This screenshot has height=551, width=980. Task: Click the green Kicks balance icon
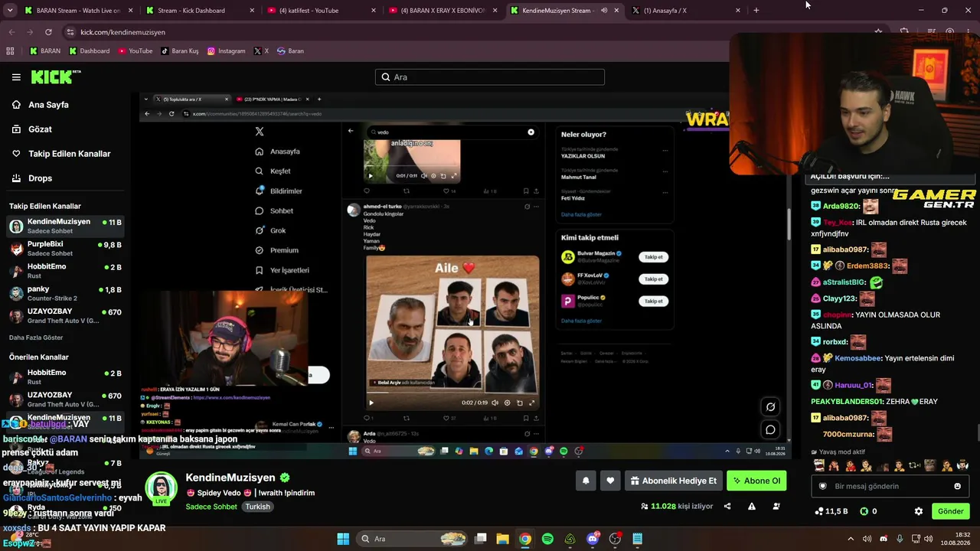click(864, 511)
